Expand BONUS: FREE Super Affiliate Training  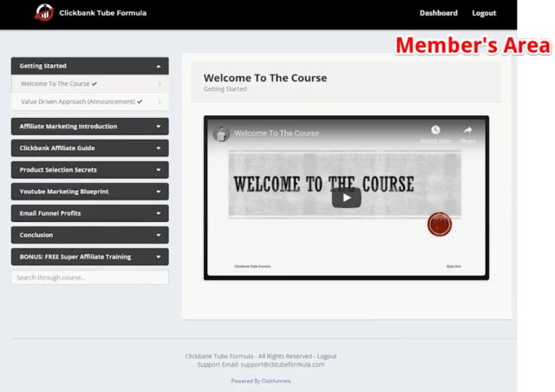pos(90,257)
